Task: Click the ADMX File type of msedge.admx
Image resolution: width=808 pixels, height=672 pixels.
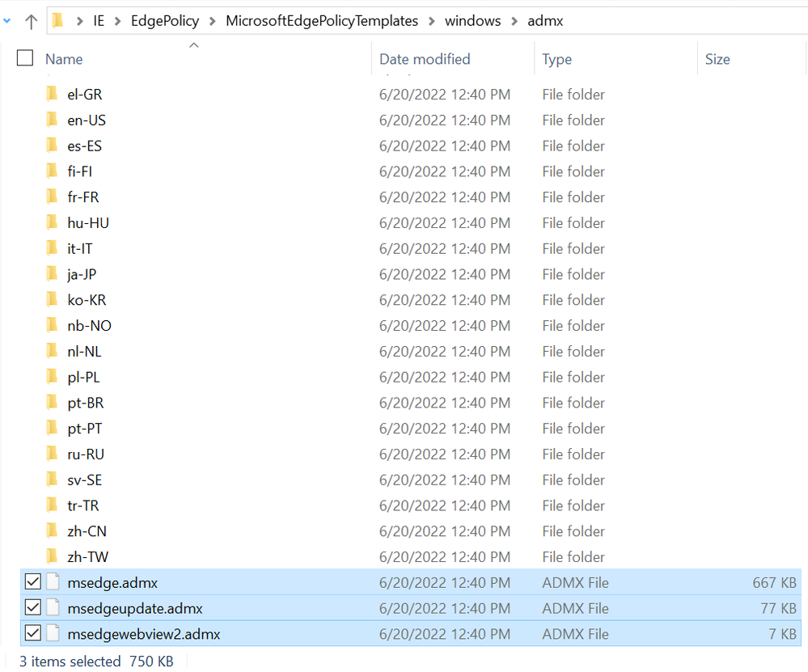Action: click(575, 583)
